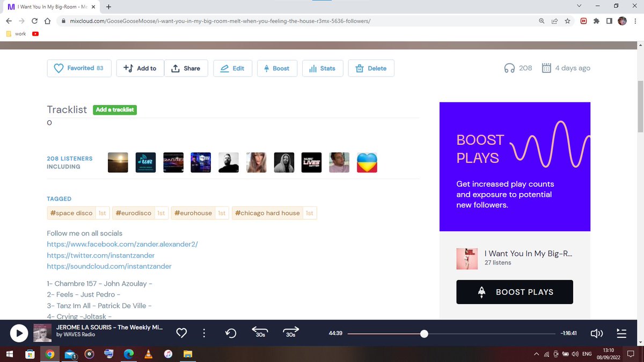This screenshot has width=644, height=362.
Task: Click the share page icon in address bar
Action: click(x=554, y=21)
